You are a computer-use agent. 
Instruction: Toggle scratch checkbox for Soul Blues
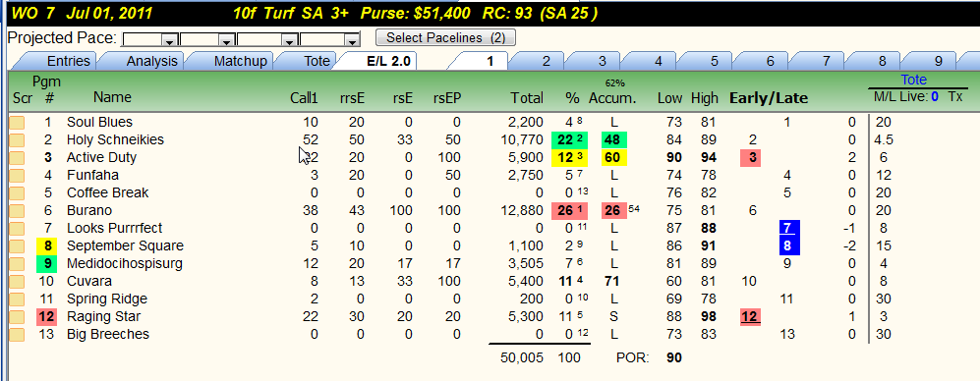pyautogui.click(x=17, y=123)
